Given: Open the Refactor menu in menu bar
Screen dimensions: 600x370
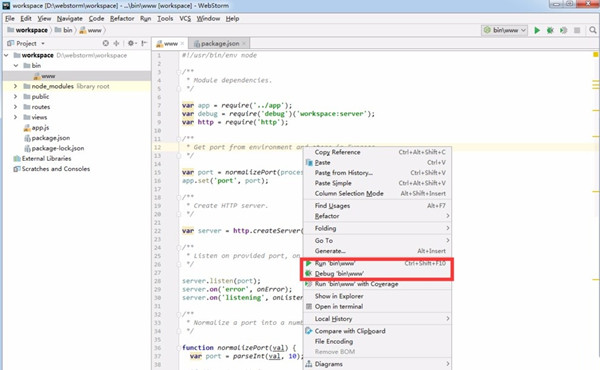Looking at the screenshot, I should pyautogui.click(x=122, y=18).
